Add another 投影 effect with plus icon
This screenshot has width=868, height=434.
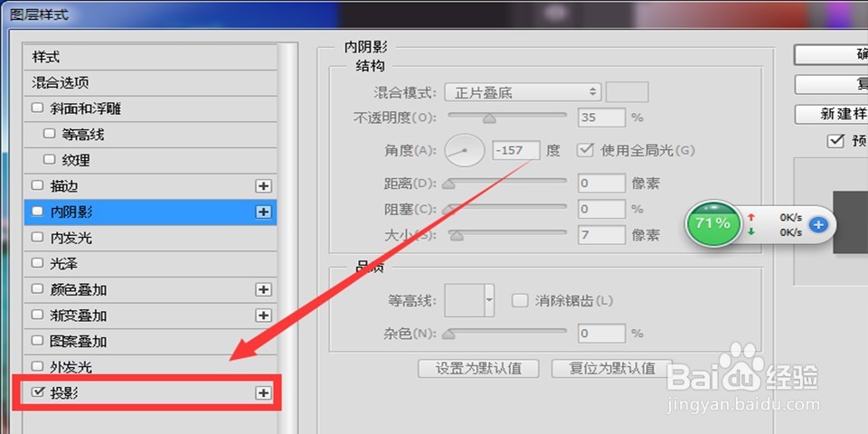[x=263, y=393]
